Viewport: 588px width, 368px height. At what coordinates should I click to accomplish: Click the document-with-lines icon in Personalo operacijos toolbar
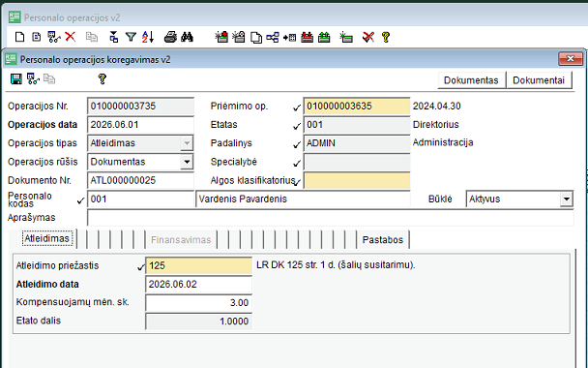(37, 37)
